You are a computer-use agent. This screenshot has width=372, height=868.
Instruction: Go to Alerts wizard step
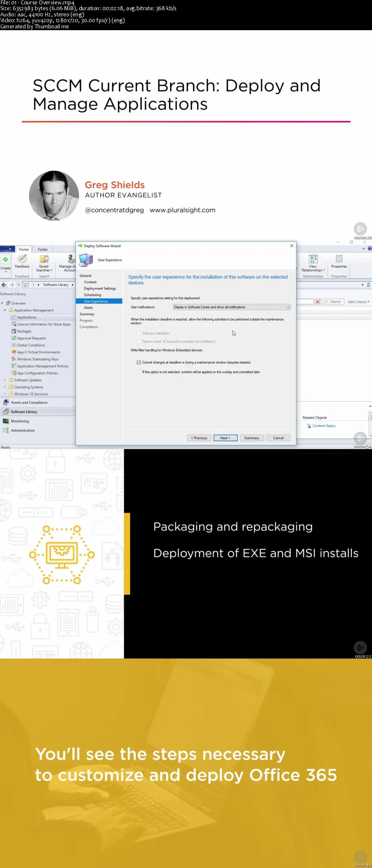click(88, 308)
